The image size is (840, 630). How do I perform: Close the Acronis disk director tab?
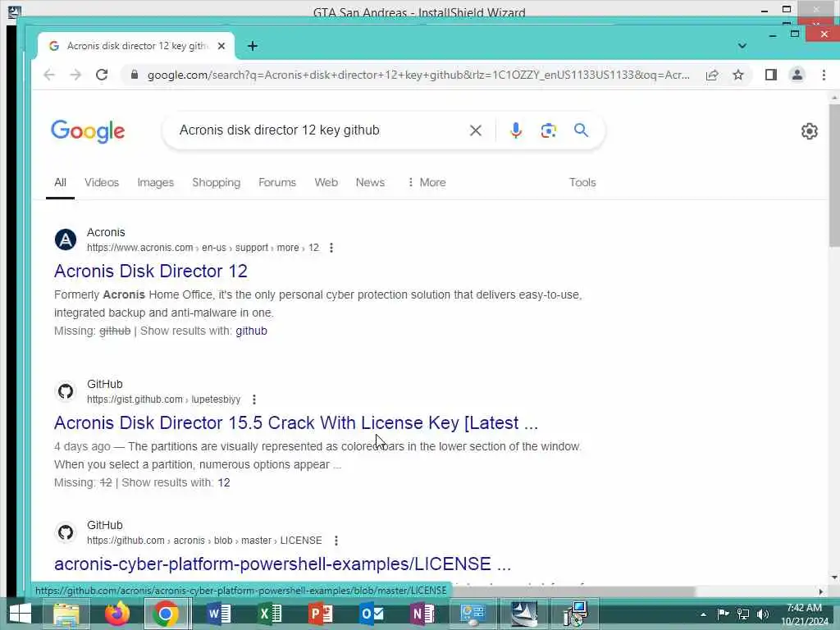click(221, 46)
